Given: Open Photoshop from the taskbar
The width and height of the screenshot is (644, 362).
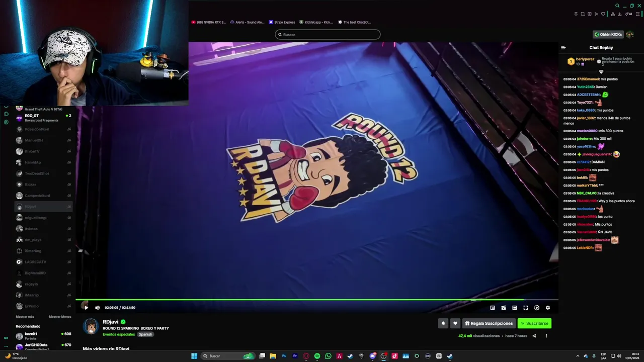Looking at the screenshot, I should 284,356.
